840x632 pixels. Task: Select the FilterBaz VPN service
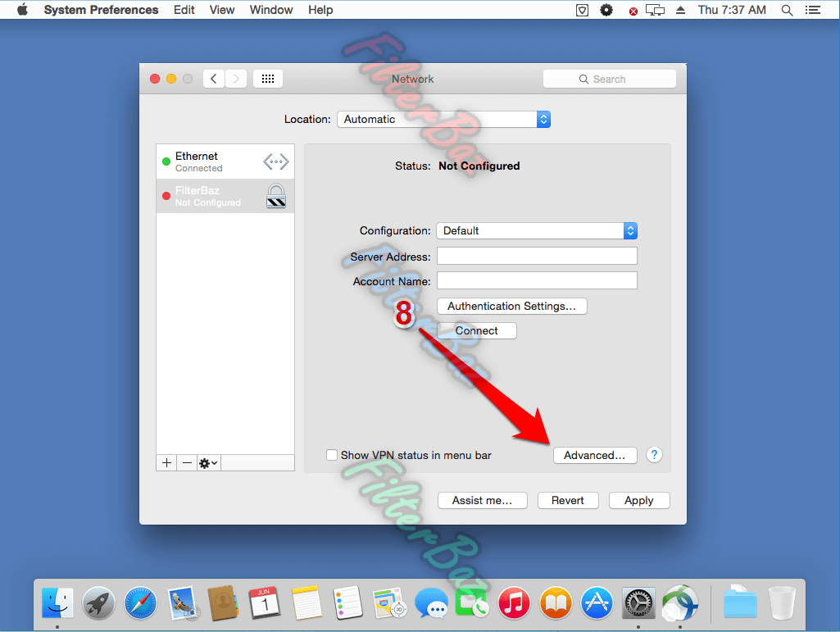225,196
